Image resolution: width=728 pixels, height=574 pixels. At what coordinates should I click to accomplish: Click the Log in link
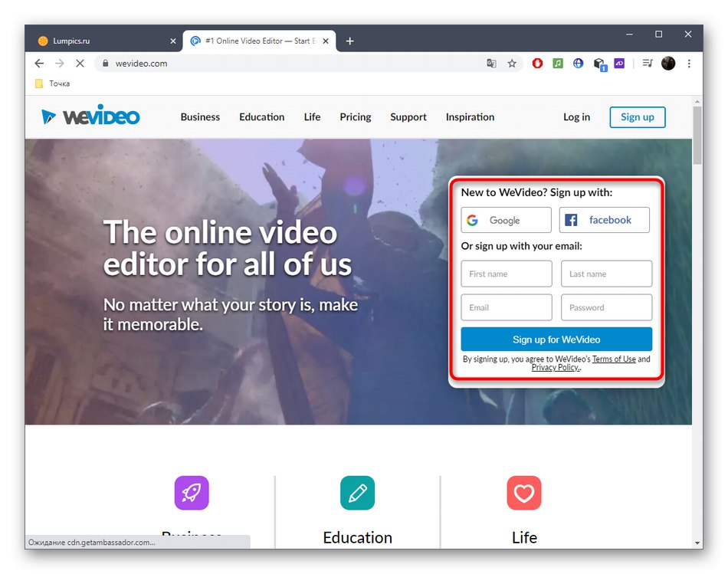576,117
